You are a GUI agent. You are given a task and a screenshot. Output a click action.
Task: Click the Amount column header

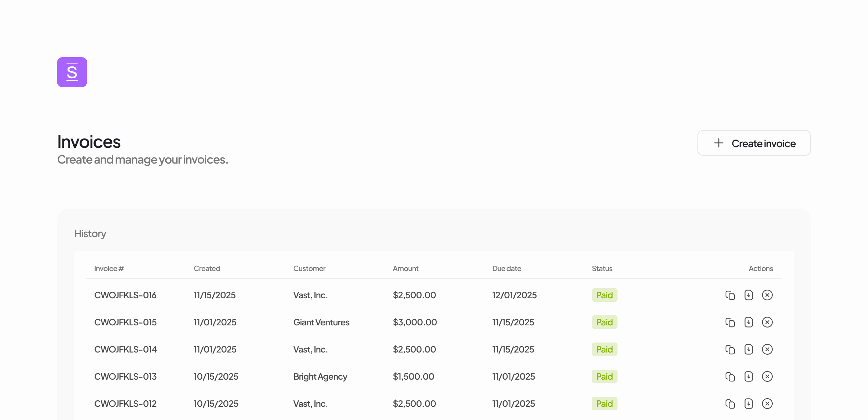pos(405,269)
